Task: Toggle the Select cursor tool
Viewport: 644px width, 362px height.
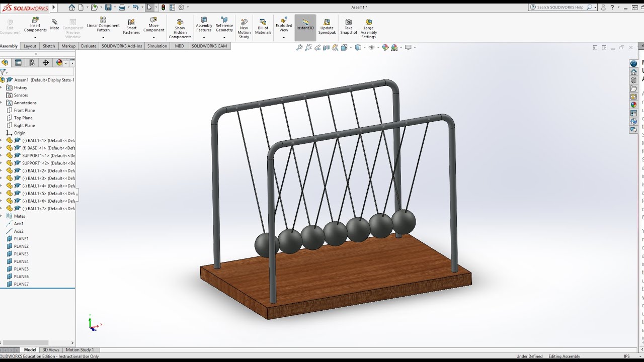Action: tap(149, 8)
